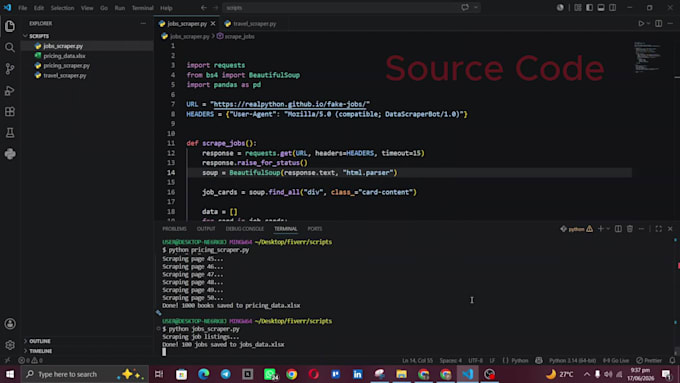This screenshot has width=680, height=383.
Task: Open the Accounts menu icon
Action: coord(10,324)
